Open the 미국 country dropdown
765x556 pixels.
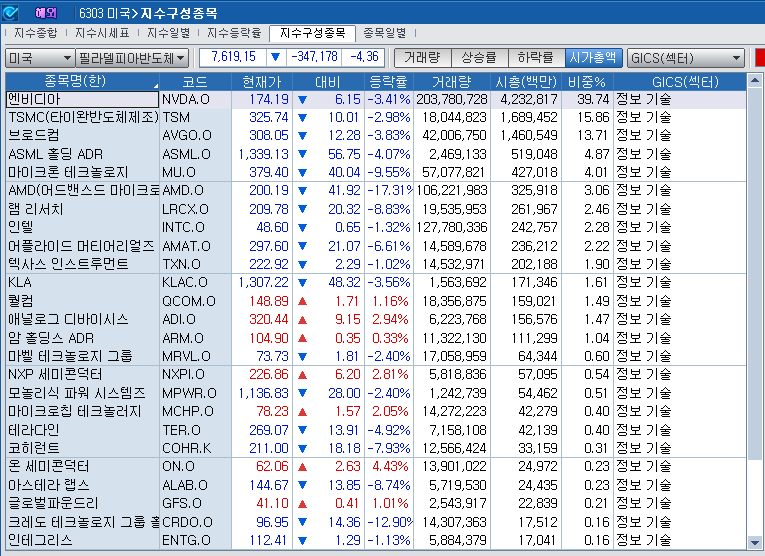click(x=40, y=58)
